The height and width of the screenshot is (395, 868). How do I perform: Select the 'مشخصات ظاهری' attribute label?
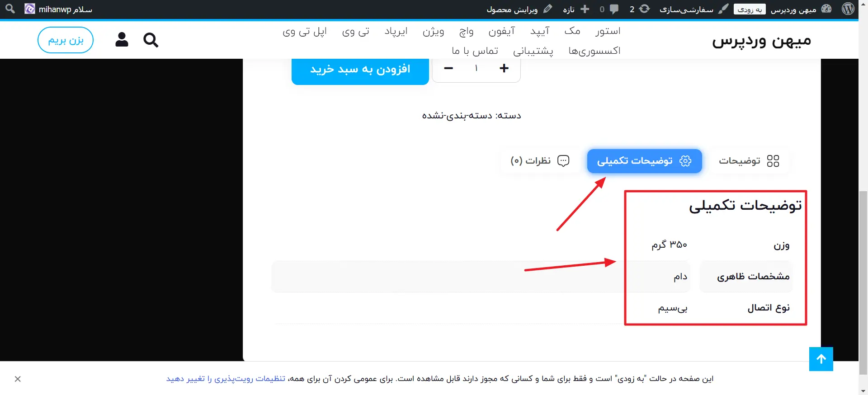753,276
